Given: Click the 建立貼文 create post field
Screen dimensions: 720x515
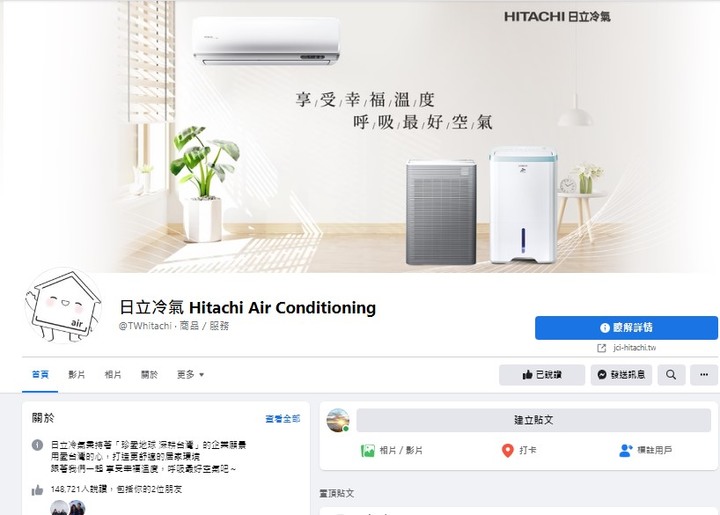Looking at the screenshot, I should coord(534,420).
